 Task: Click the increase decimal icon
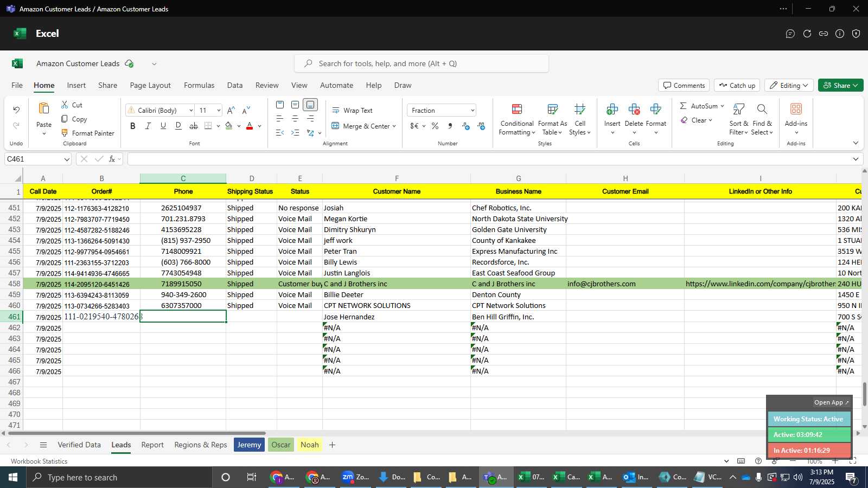click(x=466, y=126)
